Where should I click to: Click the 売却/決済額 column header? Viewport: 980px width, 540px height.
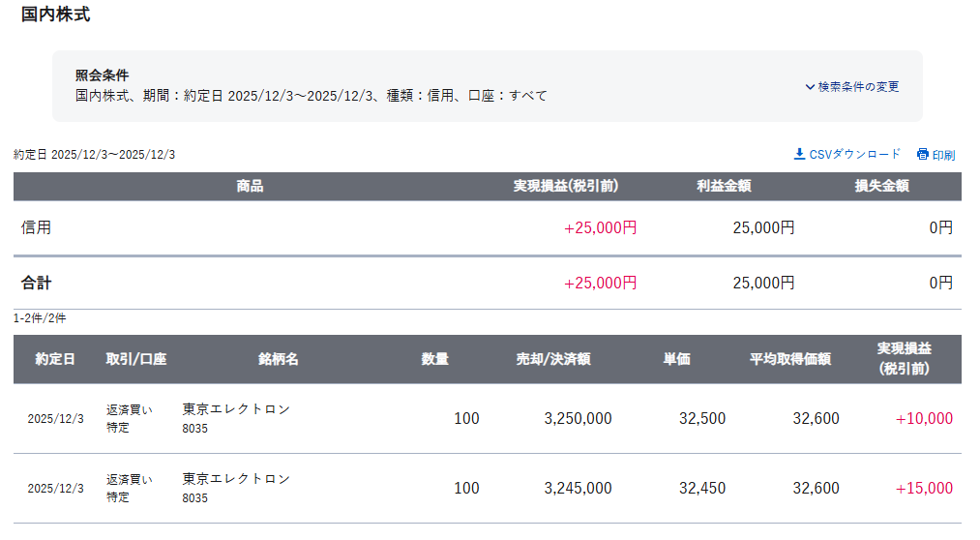click(553, 359)
